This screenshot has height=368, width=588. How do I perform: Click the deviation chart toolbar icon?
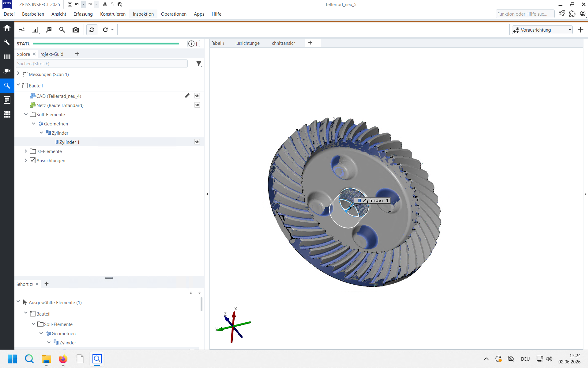tap(36, 30)
